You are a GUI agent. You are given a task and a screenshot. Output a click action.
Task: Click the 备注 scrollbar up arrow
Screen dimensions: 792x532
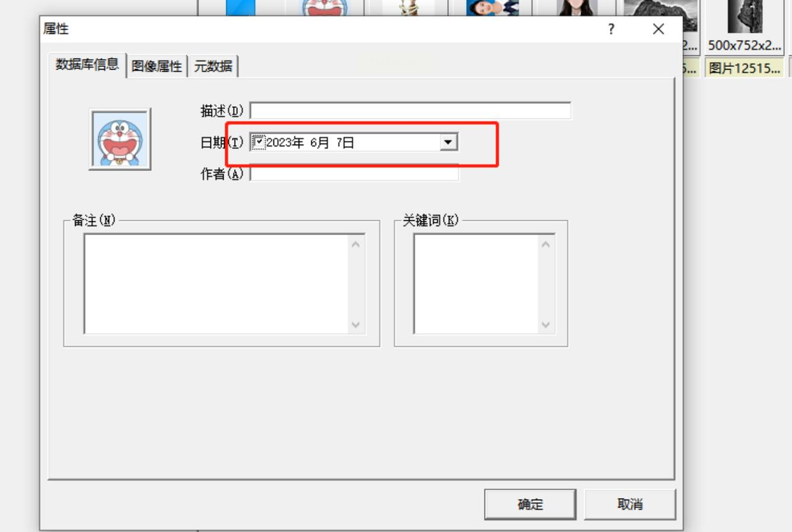tap(356, 244)
